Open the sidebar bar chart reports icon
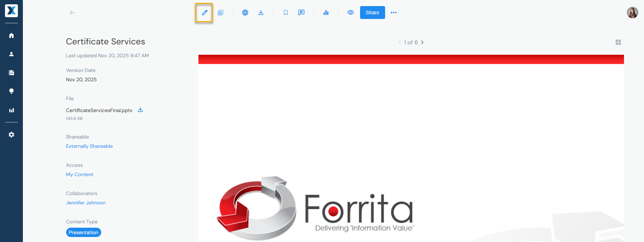Viewport: 644px width, 242px height. (11, 110)
